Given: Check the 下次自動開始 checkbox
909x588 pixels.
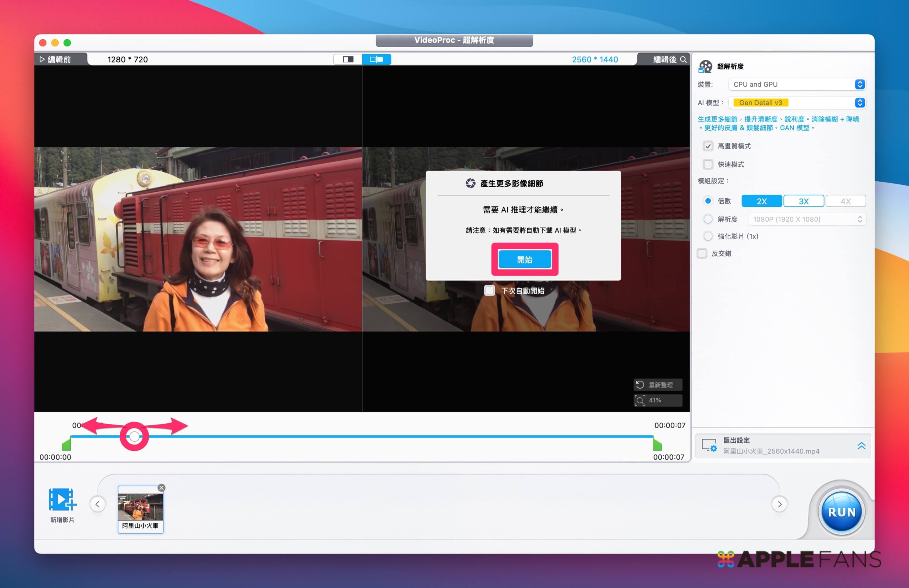Looking at the screenshot, I should pos(489,291).
